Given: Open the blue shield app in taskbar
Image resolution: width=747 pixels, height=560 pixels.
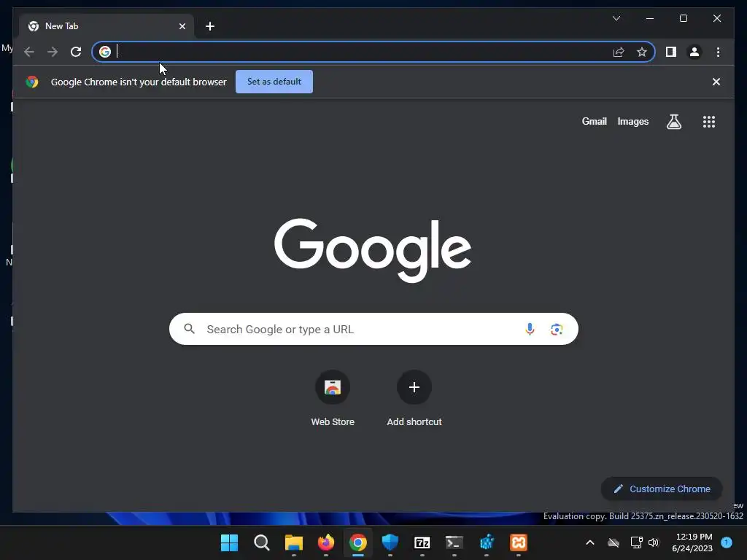Looking at the screenshot, I should pos(390,542).
